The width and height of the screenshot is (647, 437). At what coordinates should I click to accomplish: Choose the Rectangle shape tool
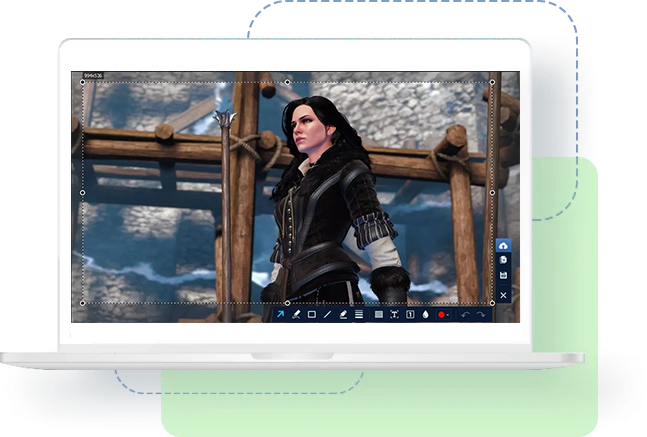point(311,314)
